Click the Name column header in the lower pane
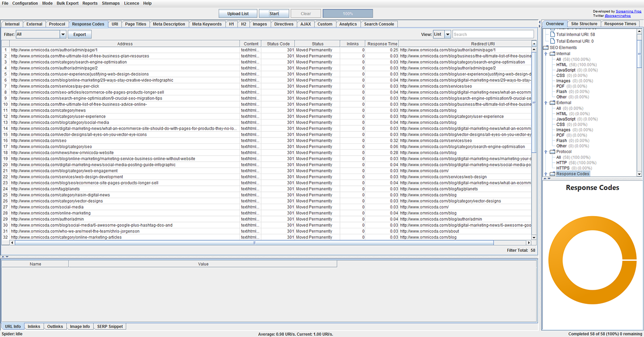 [x=35, y=264]
